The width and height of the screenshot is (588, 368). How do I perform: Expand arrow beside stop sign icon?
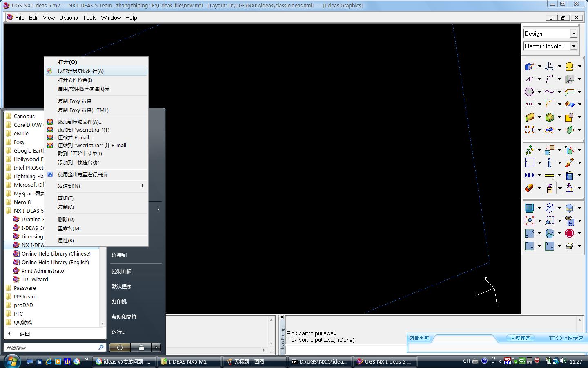(x=579, y=233)
